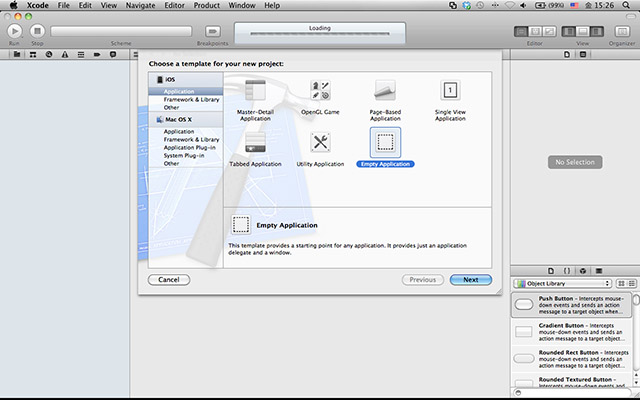Open the Window menu

coord(242,5)
